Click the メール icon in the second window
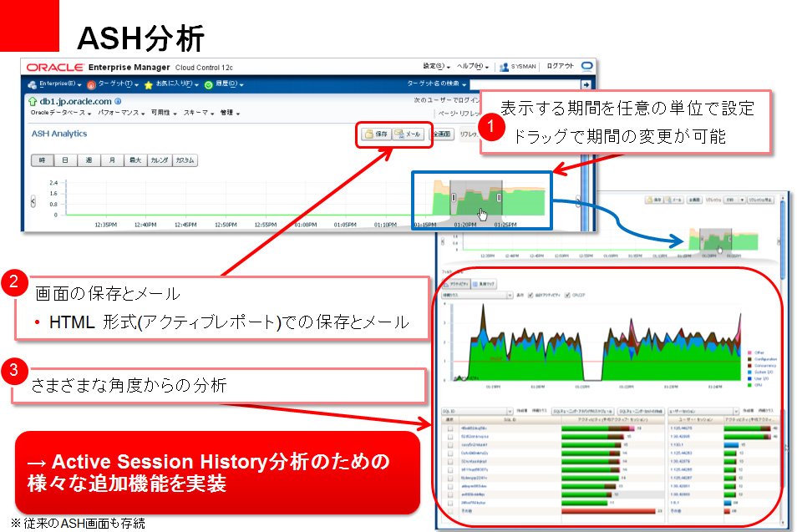This screenshot has height=532, width=797. coord(669,200)
